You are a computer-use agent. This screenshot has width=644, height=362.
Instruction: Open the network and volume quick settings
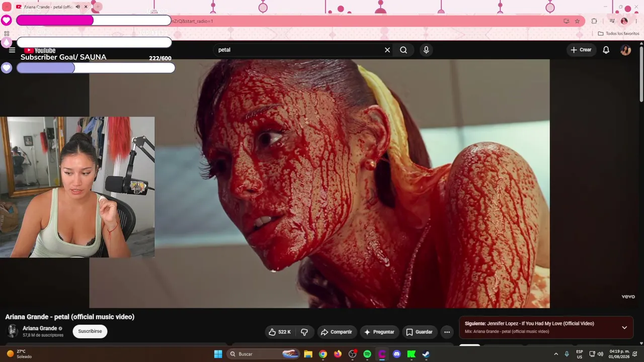(596, 354)
